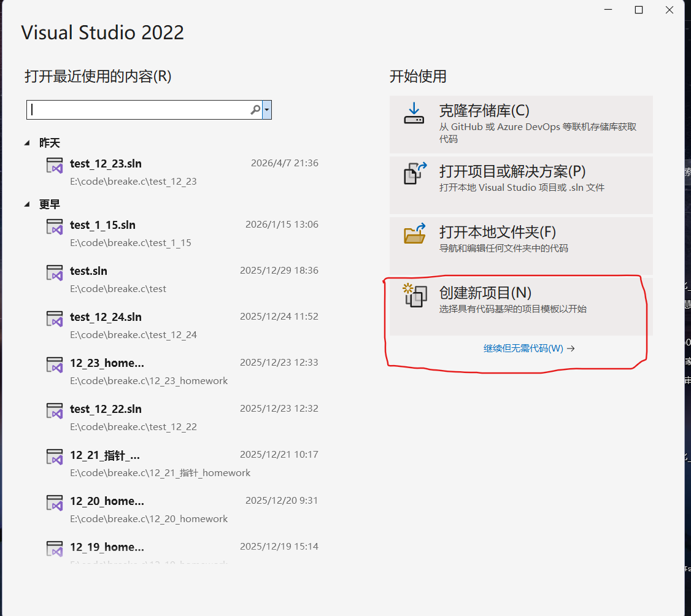Image resolution: width=691 pixels, height=616 pixels.
Task: Click solution icon beside 12_23_home...
Action: tap(55, 365)
